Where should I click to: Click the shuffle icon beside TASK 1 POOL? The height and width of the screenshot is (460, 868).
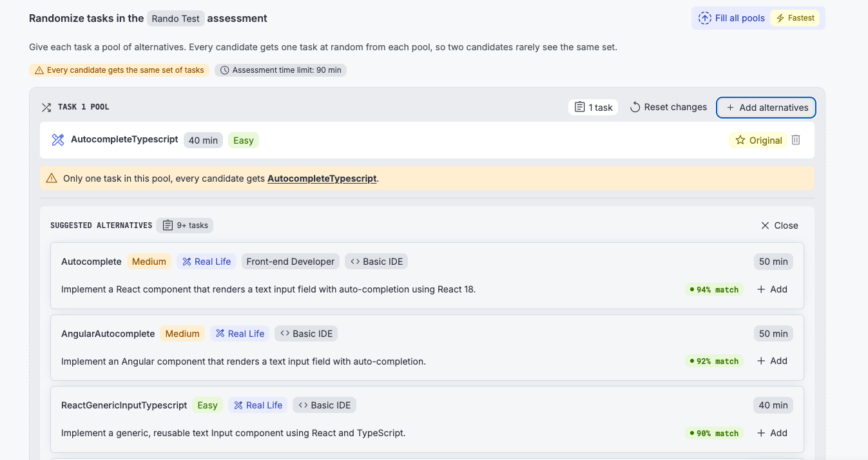46,107
